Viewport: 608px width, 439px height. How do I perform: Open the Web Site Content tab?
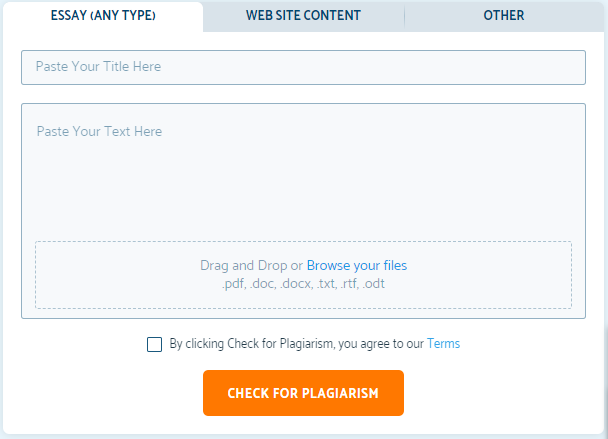[x=303, y=16]
